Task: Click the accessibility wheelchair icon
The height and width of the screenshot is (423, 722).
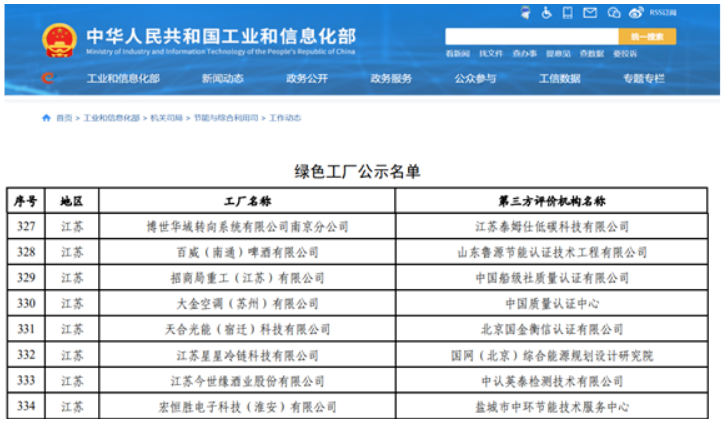Action: [x=547, y=13]
